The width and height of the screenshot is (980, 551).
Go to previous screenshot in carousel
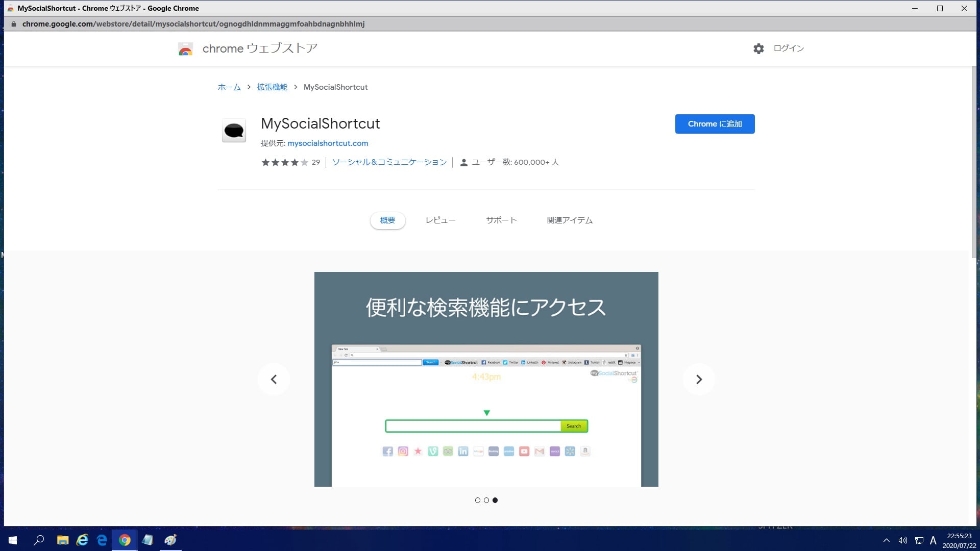(274, 379)
